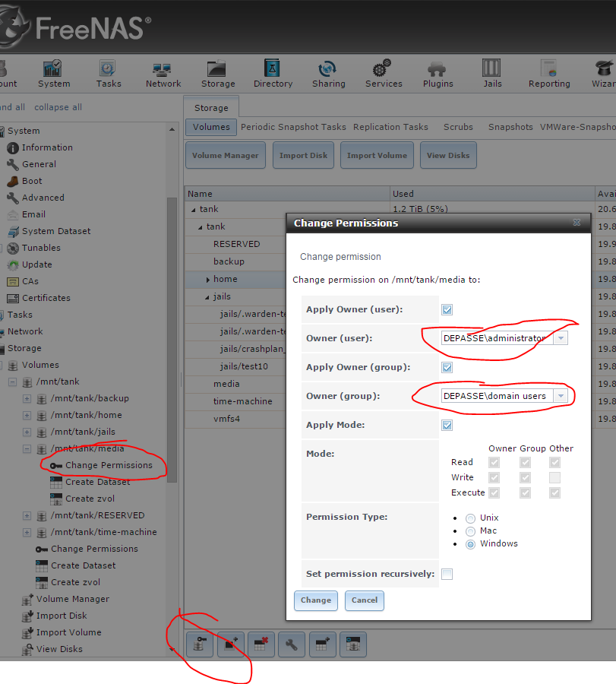The image size is (616, 684).
Task: Open the System toolbar icon
Action: click(x=53, y=73)
